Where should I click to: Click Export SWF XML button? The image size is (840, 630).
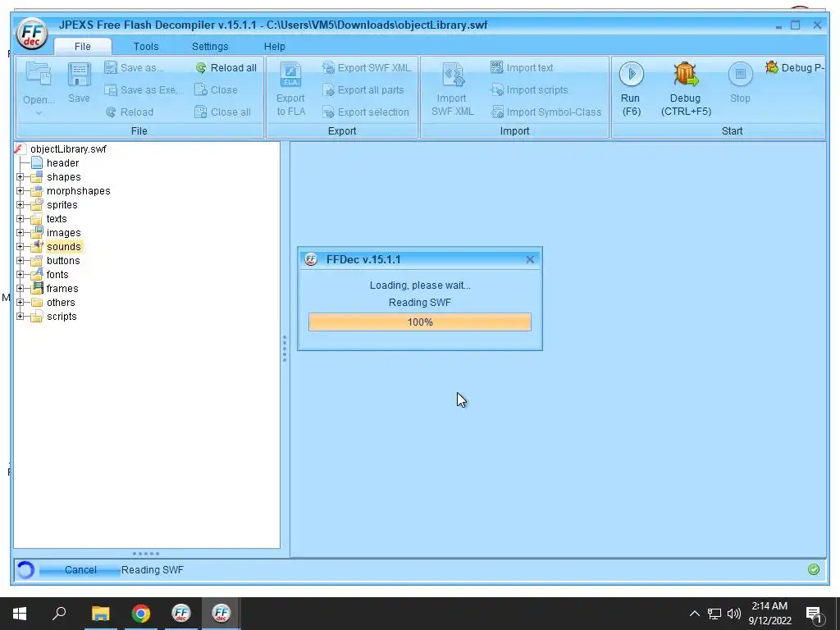click(367, 67)
